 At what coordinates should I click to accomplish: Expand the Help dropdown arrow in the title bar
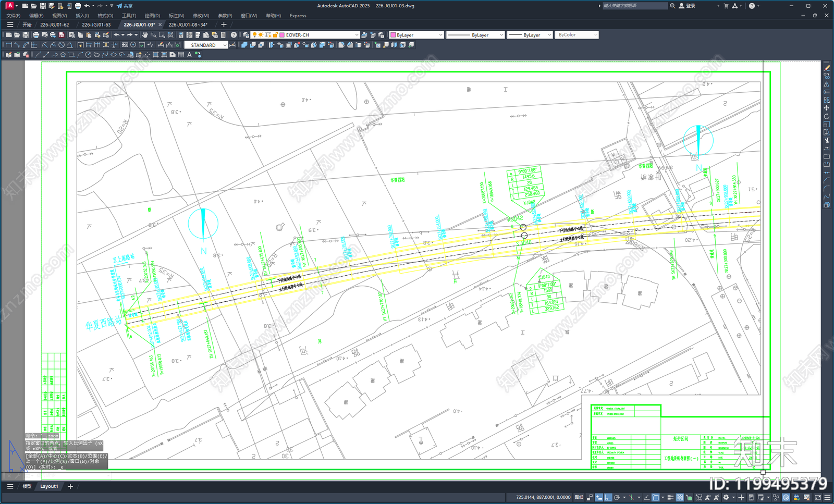pyautogui.click(x=758, y=6)
